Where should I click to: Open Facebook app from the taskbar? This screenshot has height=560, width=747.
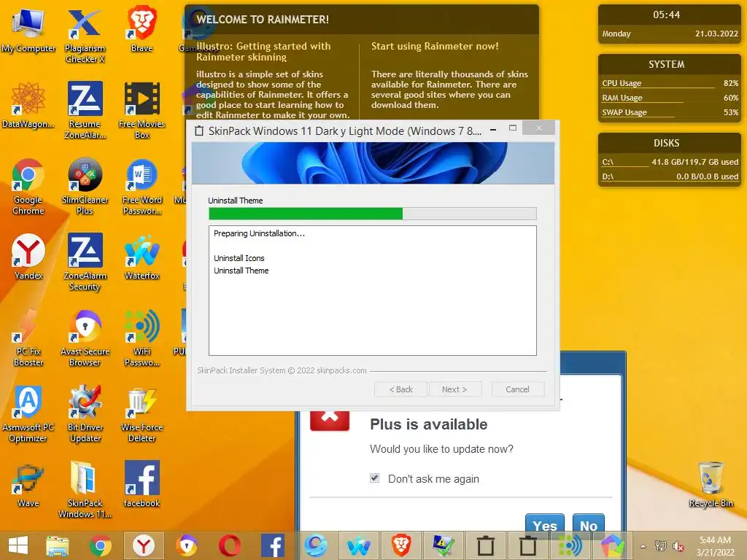pos(273,545)
